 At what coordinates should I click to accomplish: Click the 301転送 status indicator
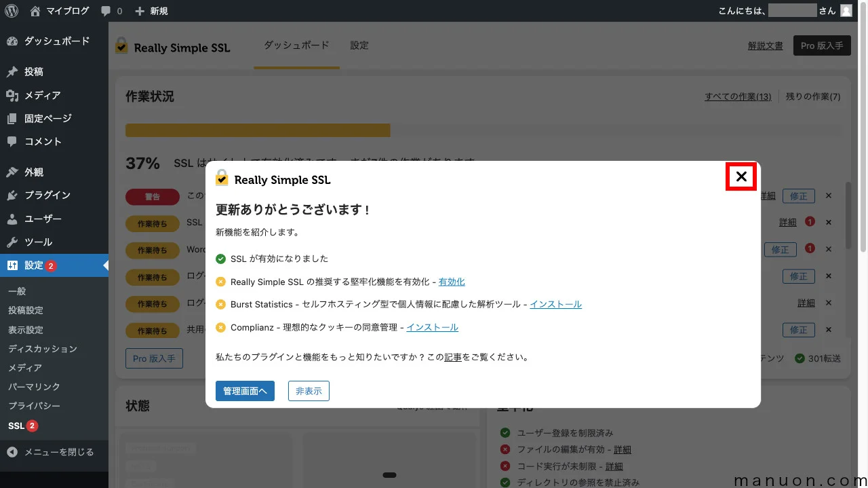pos(818,358)
